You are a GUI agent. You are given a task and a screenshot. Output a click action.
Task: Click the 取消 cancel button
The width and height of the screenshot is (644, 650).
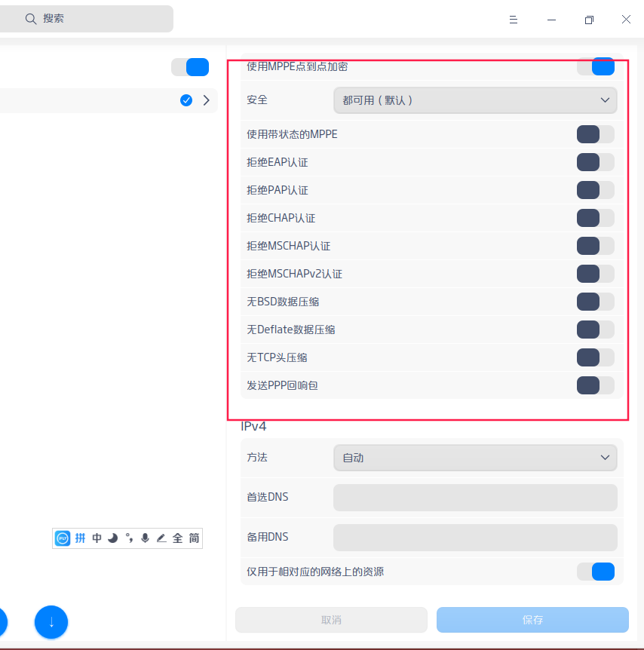tap(331, 620)
